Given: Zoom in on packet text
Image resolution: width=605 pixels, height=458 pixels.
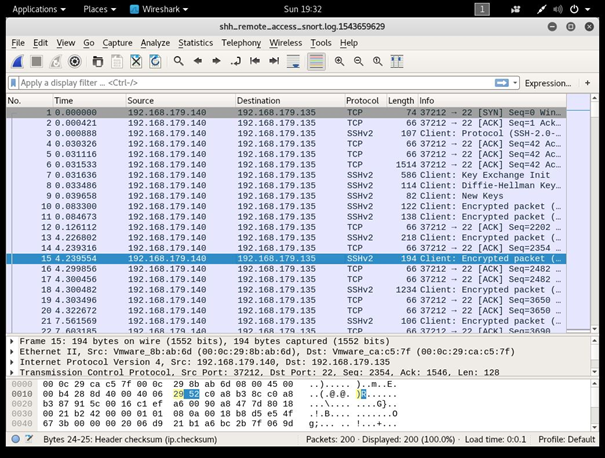Looking at the screenshot, I should click(x=340, y=61).
